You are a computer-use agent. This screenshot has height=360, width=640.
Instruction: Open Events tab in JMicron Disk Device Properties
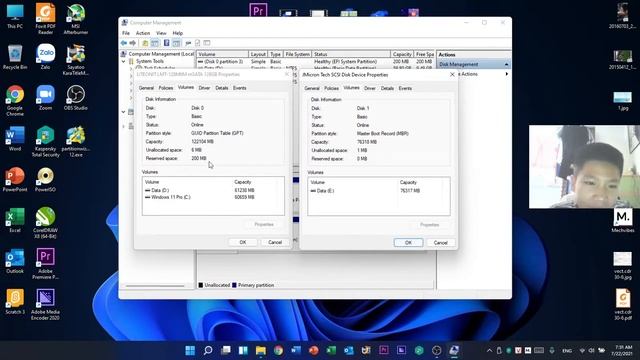405,89
